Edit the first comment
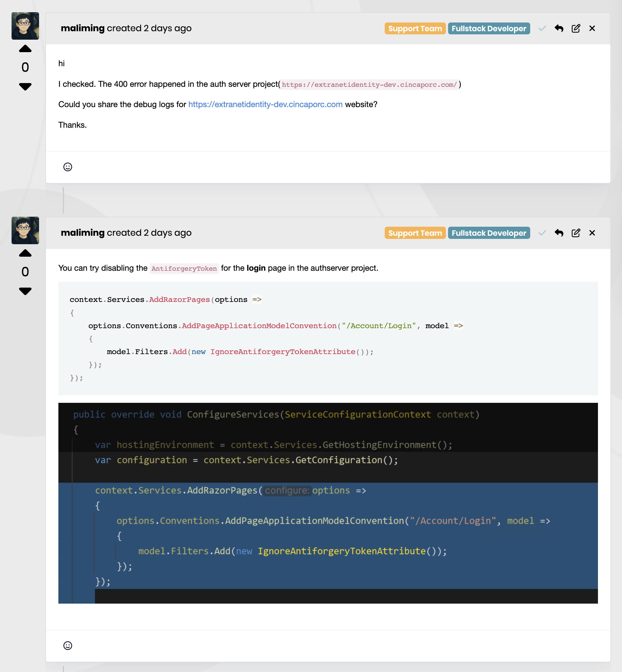622x672 pixels. [x=575, y=28]
